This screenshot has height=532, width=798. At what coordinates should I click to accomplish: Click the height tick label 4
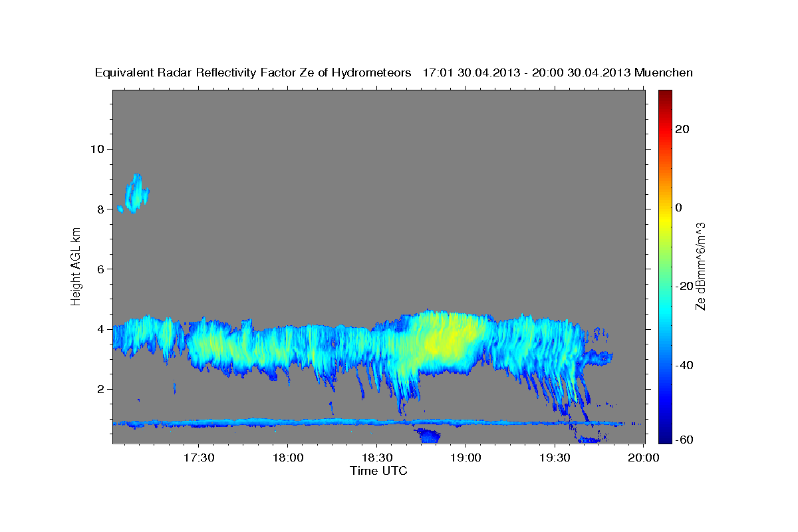coord(100,329)
